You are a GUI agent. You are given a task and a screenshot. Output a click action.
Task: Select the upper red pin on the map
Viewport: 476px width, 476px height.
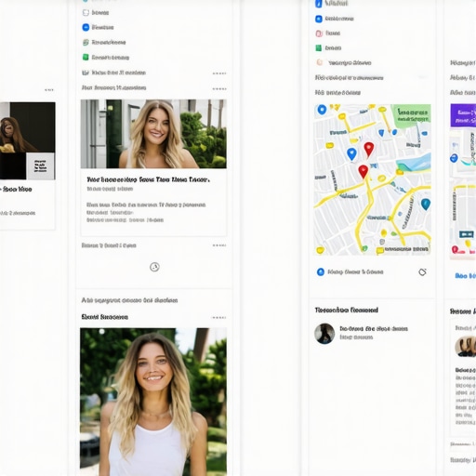(369, 149)
